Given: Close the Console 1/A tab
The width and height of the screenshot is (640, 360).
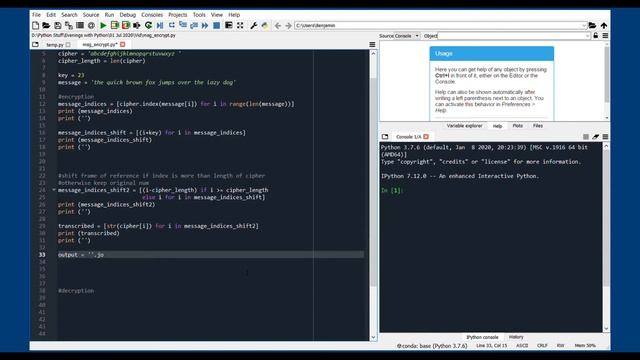Looking at the screenshot, I should (x=426, y=137).
